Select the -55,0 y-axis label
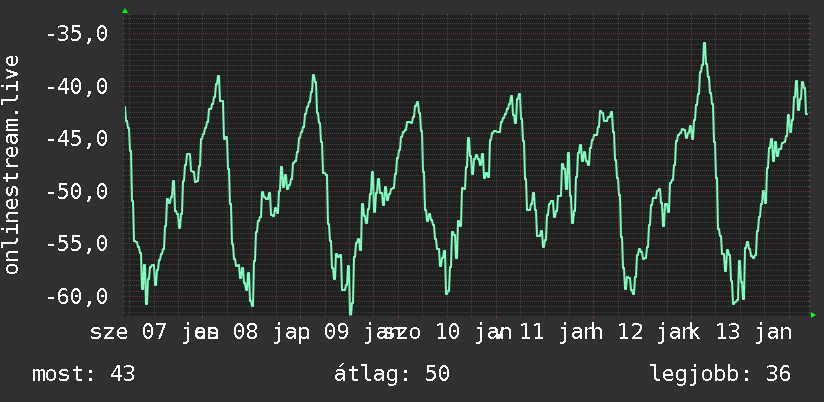824x402 pixels. pos(77,244)
